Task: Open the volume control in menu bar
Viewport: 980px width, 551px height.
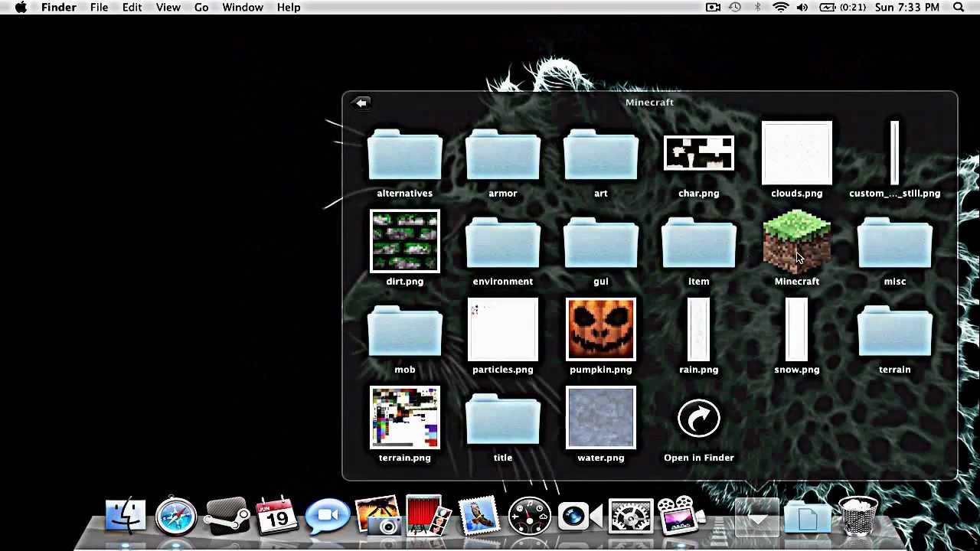Action: tap(802, 8)
